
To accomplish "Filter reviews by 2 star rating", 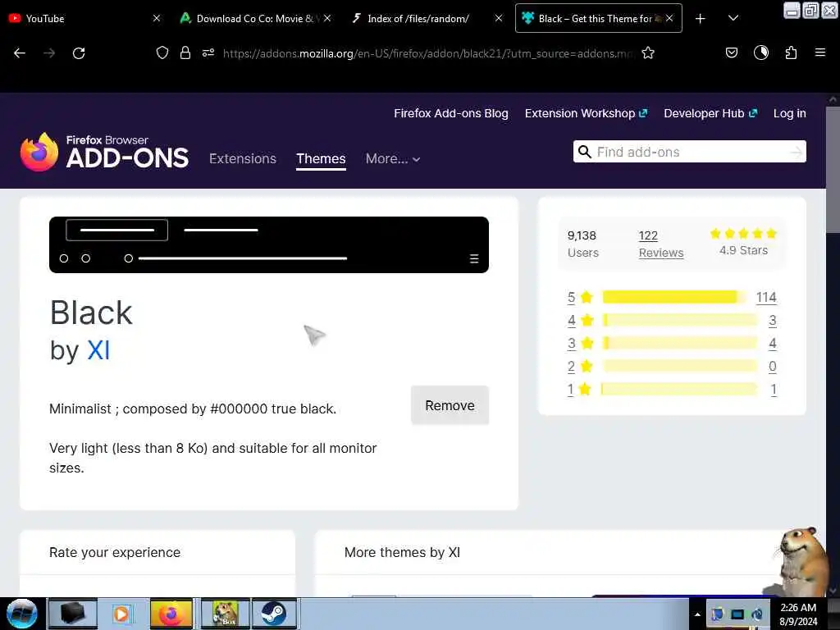I will [580, 367].
